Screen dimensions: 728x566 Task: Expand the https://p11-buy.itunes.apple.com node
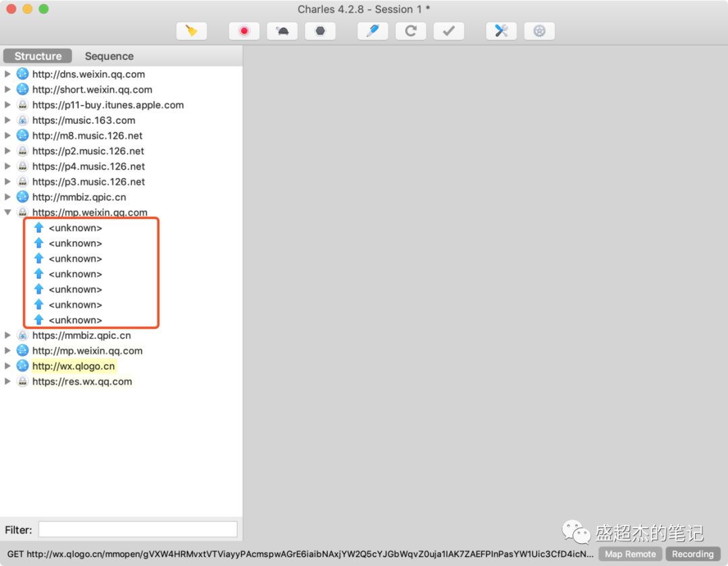tap(7, 104)
